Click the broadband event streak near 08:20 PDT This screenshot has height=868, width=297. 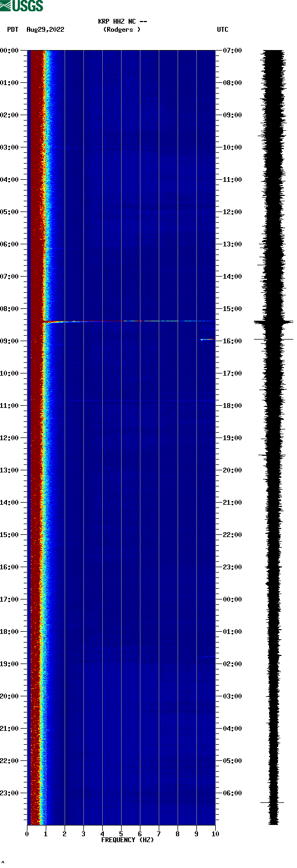(129, 321)
